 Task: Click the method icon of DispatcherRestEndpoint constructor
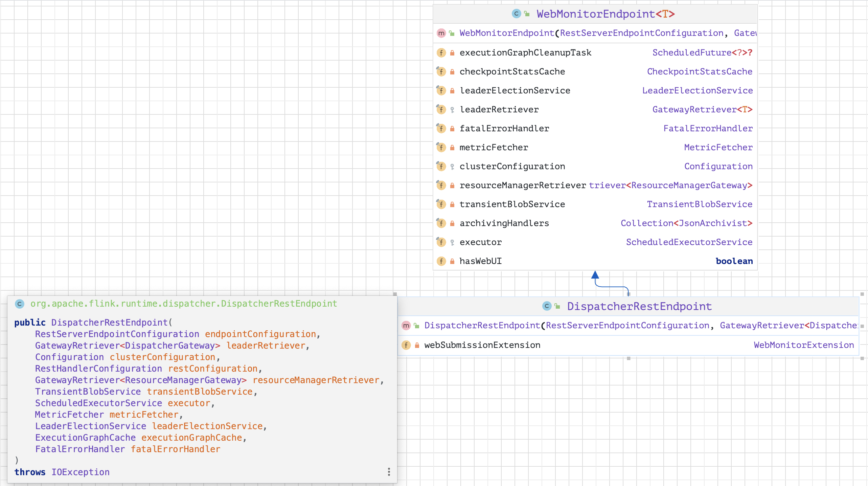[x=406, y=326]
